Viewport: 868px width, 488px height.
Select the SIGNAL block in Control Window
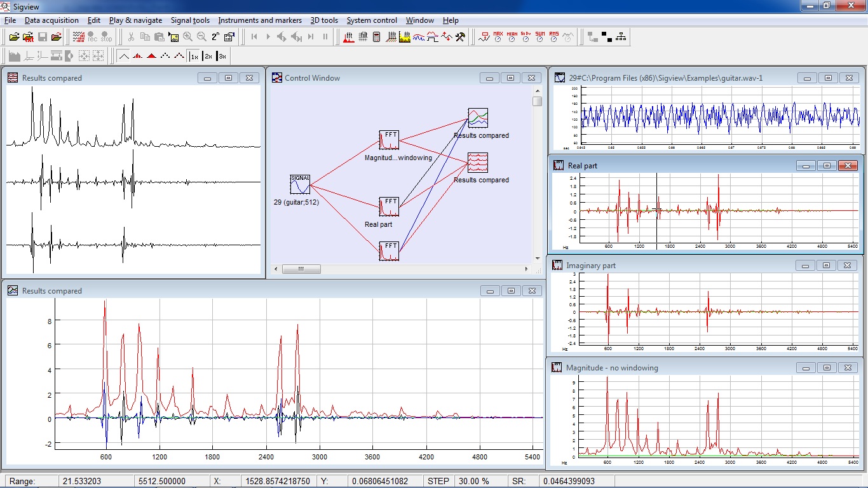300,184
